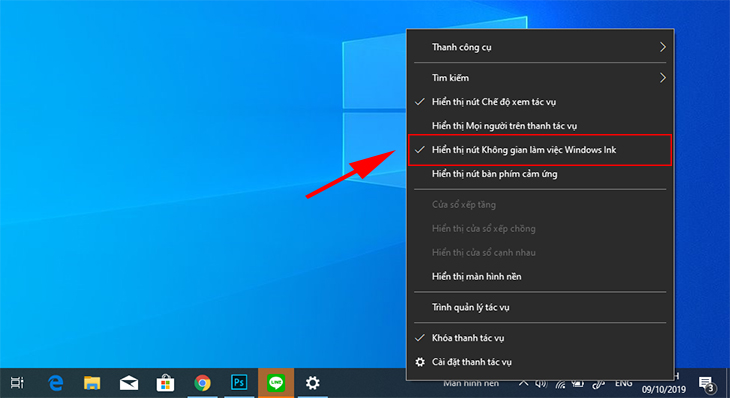Click the Task View taskbar button
The image size is (730, 398).
pos(17,383)
